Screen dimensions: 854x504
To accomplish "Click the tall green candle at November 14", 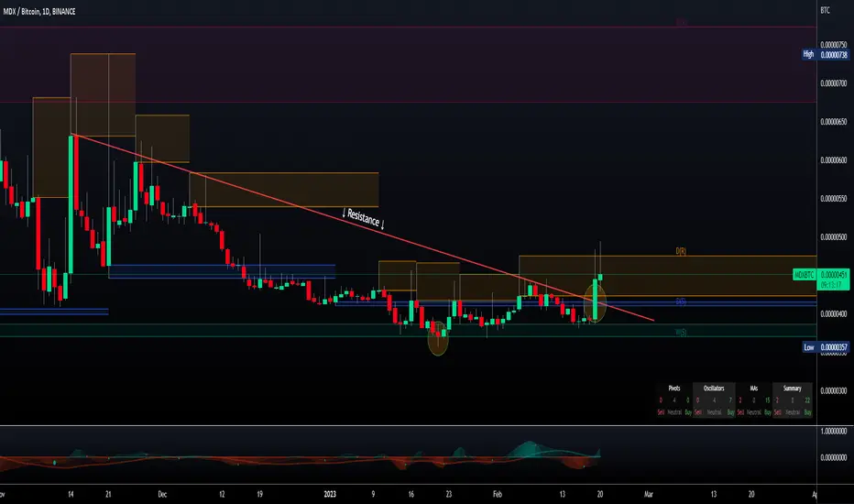I will [x=71, y=204].
